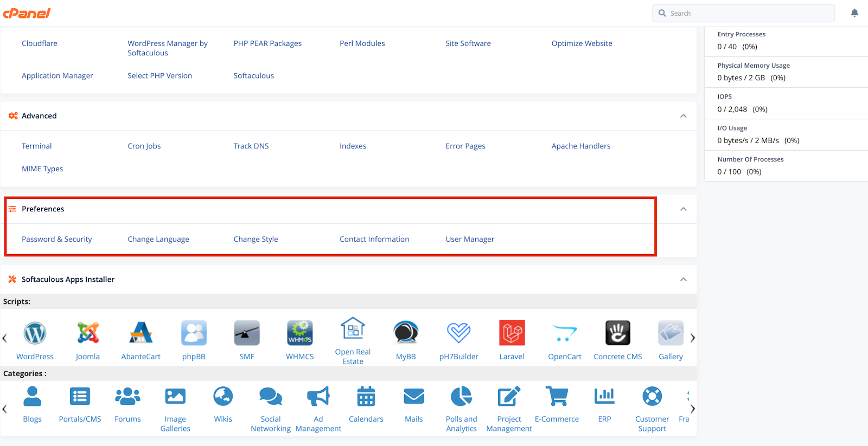
Task: Open the Error Pages settings
Action: click(465, 146)
